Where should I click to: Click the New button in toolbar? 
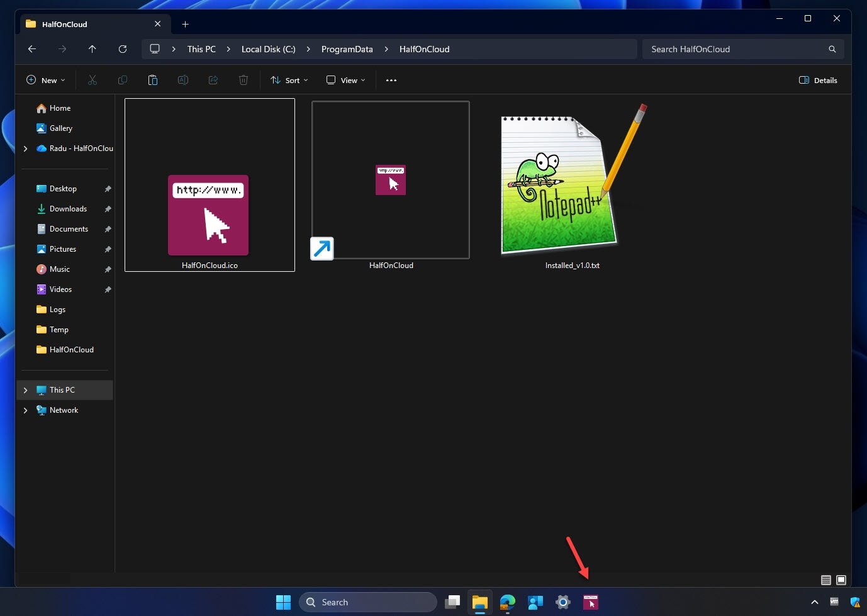pyautogui.click(x=45, y=80)
